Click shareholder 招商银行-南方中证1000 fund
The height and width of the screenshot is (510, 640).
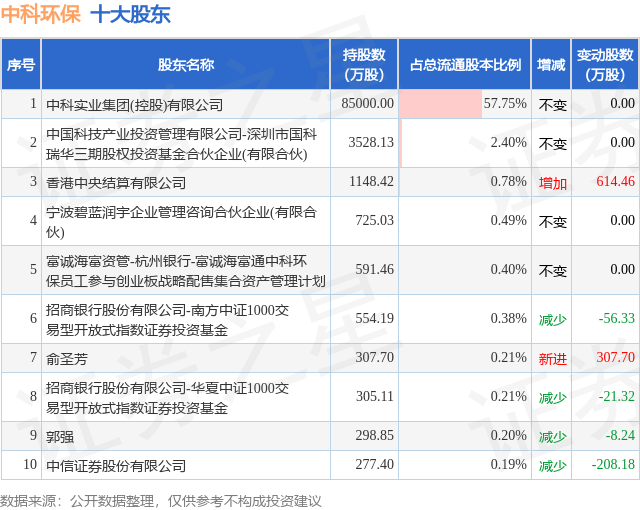[167, 320]
